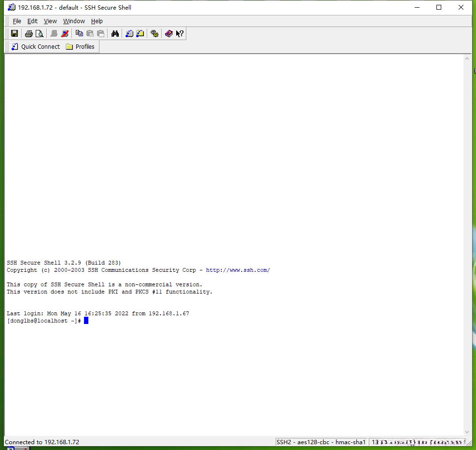Minimize the SSH Secure Shell window
476x450 pixels.
tap(417, 7)
